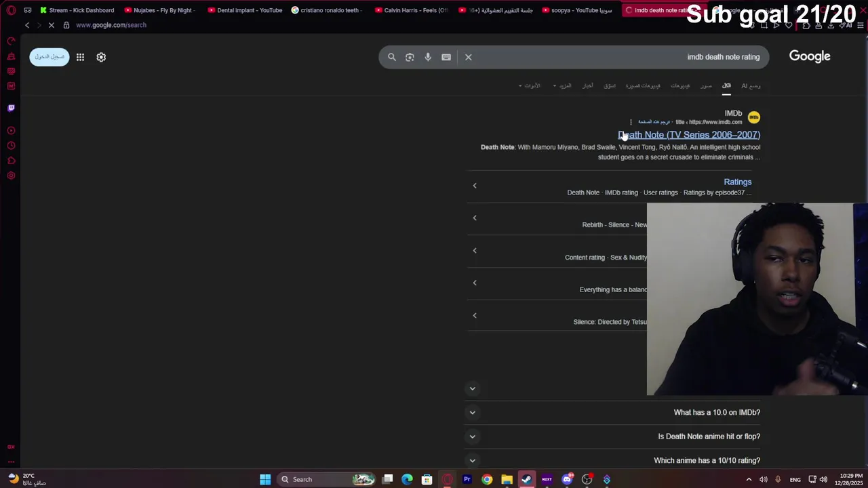Open Extensions cube icon in sidebar
The image size is (868, 488).
[11, 161]
